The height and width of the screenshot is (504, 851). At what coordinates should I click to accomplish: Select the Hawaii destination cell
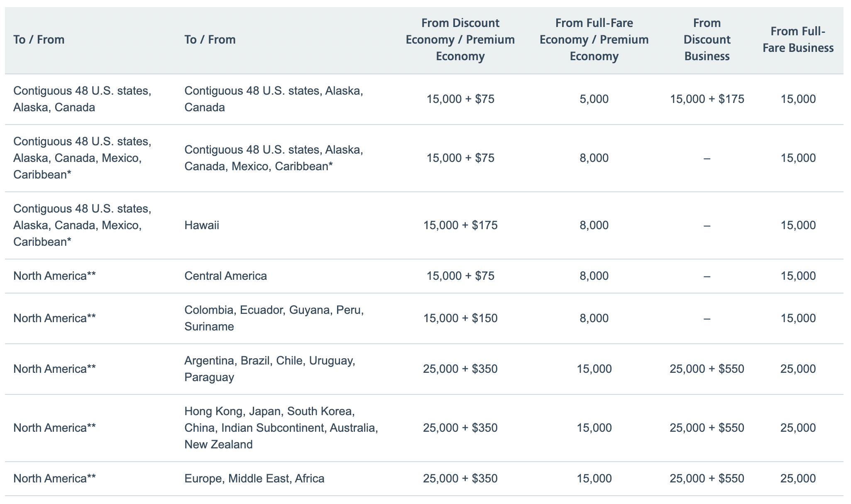pos(202,225)
